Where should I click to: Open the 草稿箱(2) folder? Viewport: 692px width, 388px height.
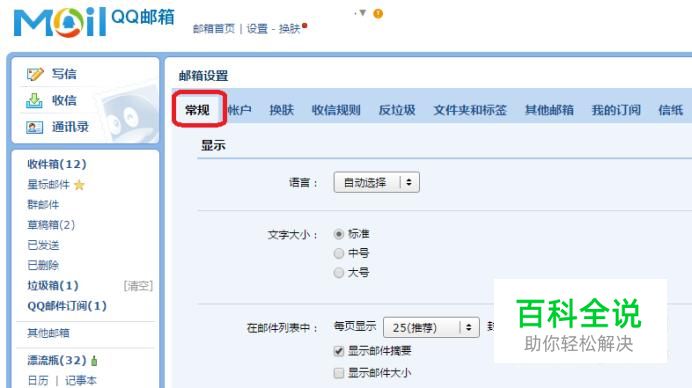point(51,225)
